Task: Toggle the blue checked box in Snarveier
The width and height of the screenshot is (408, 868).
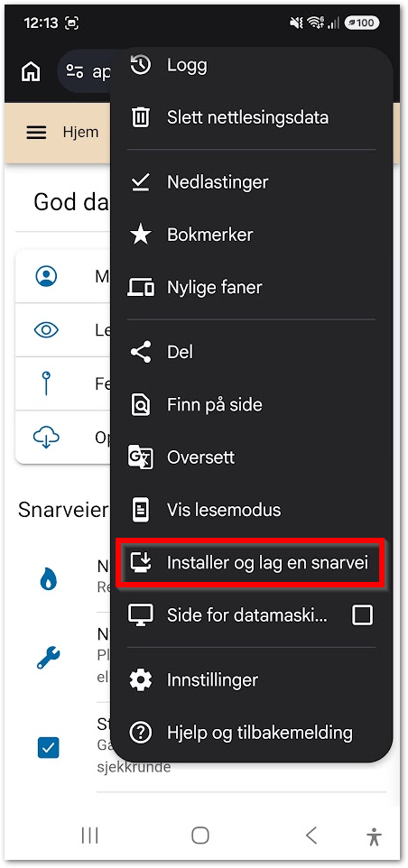Action: 48,748
